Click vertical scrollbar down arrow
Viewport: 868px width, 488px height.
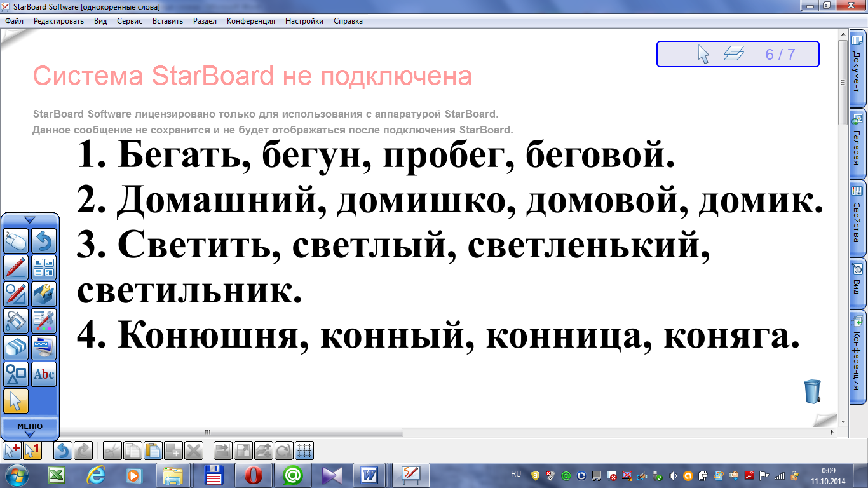[x=843, y=422]
